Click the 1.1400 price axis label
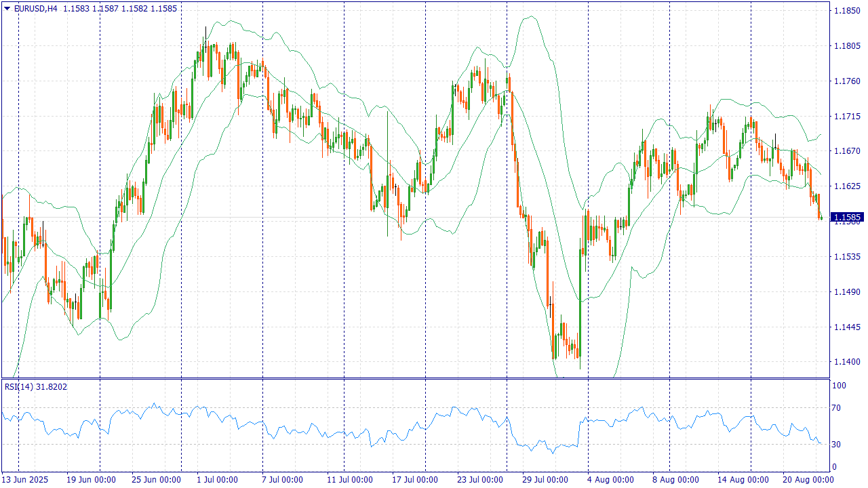 (847, 362)
